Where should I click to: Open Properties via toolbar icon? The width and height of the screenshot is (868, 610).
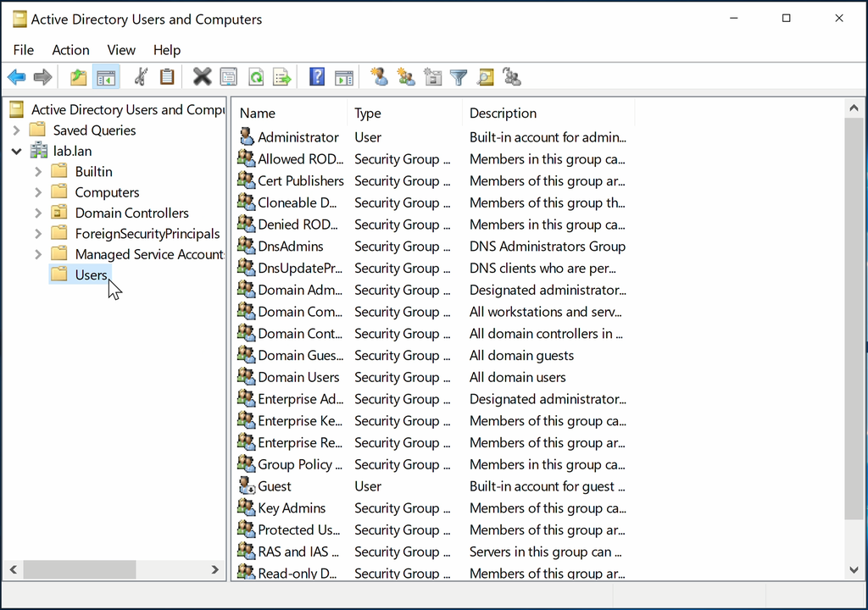(x=229, y=77)
